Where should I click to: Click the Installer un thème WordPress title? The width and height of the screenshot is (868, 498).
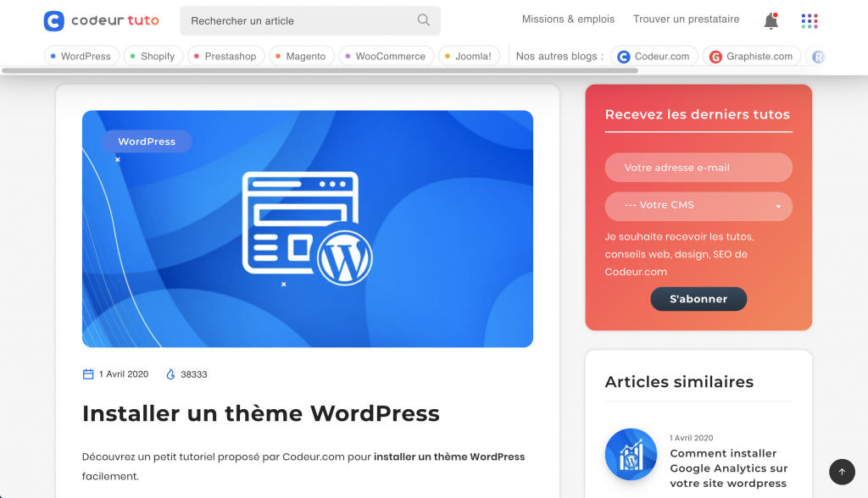pyautogui.click(x=261, y=413)
